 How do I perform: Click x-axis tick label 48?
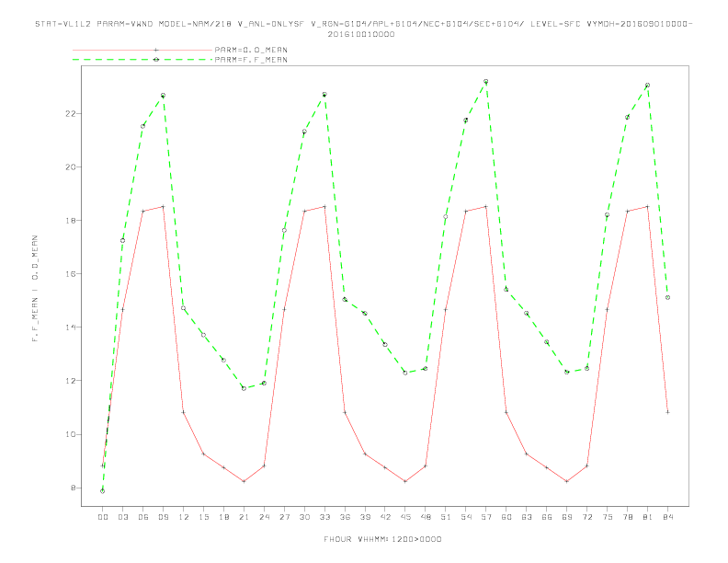pyautogui.click(x=426, y=517)
